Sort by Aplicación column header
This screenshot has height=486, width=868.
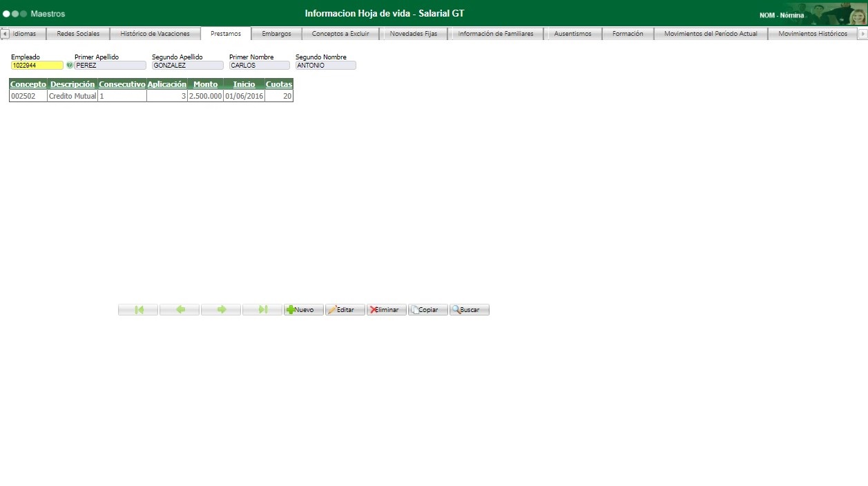tap(167, 84)
